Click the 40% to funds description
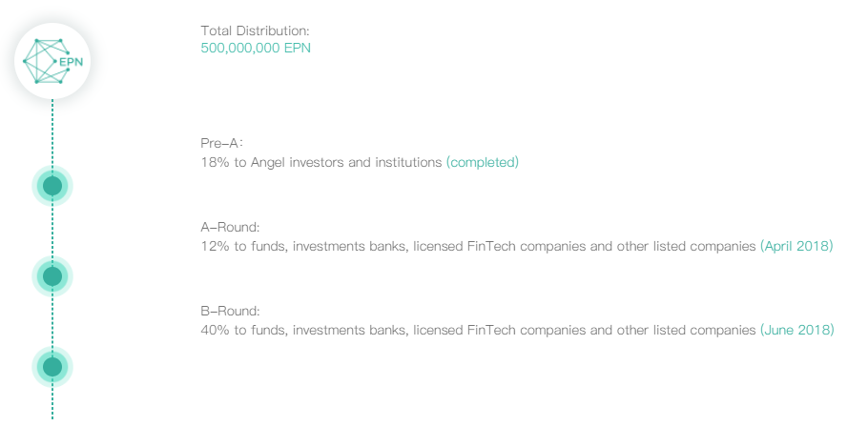The image size is (868, 426). tap(478, 330)
